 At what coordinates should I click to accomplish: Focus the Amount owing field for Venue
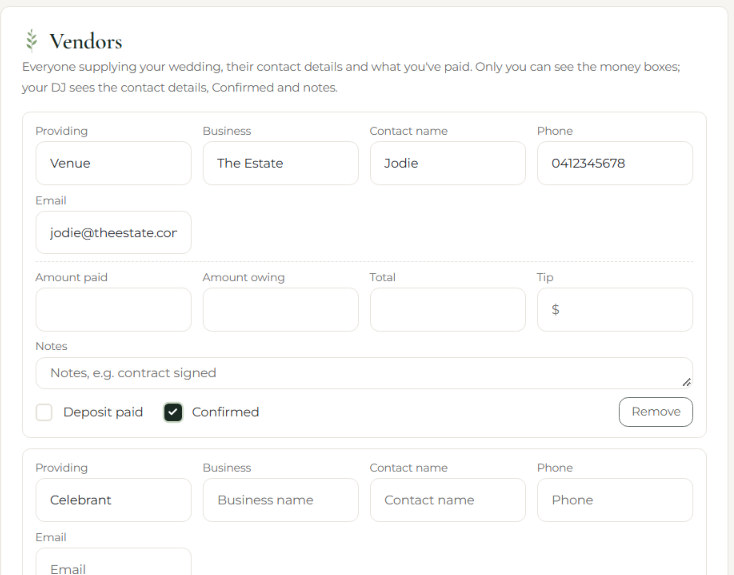point(280,310)
